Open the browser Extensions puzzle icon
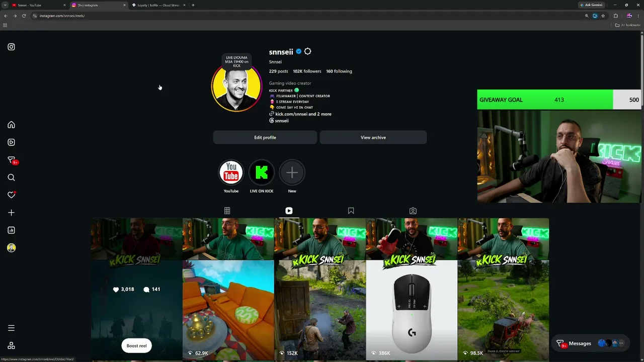 pos(615,16)
